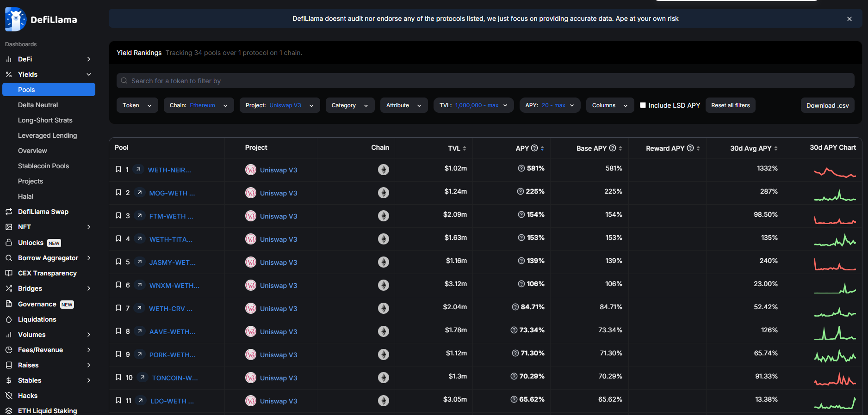Image resolution: width=868 pixels, height=415 pixels.
Task: Download the .csv file
Action: click(x=827, y=105)
